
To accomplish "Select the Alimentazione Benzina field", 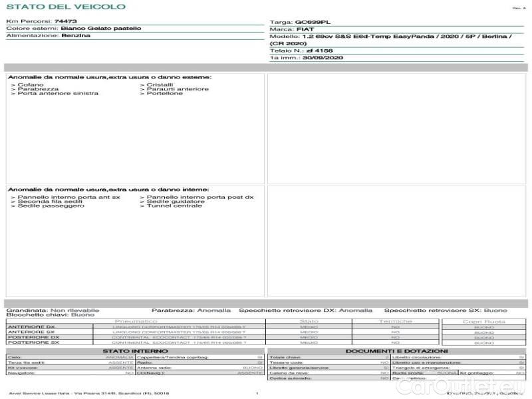I will (x=49, y=36).
